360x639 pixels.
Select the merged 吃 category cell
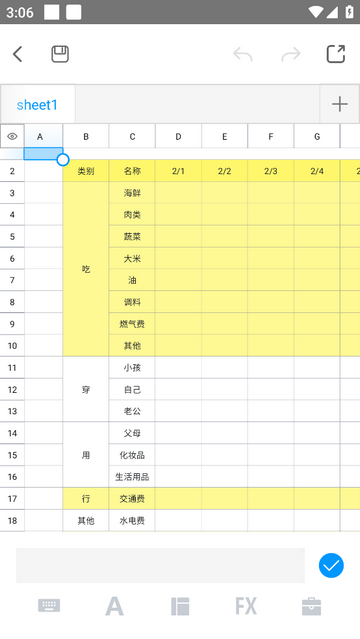click(86, 269)
